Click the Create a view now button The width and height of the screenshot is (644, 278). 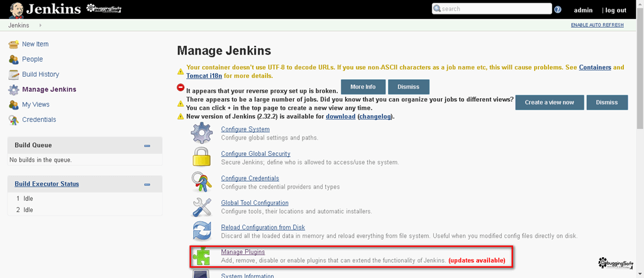(550, 103)
